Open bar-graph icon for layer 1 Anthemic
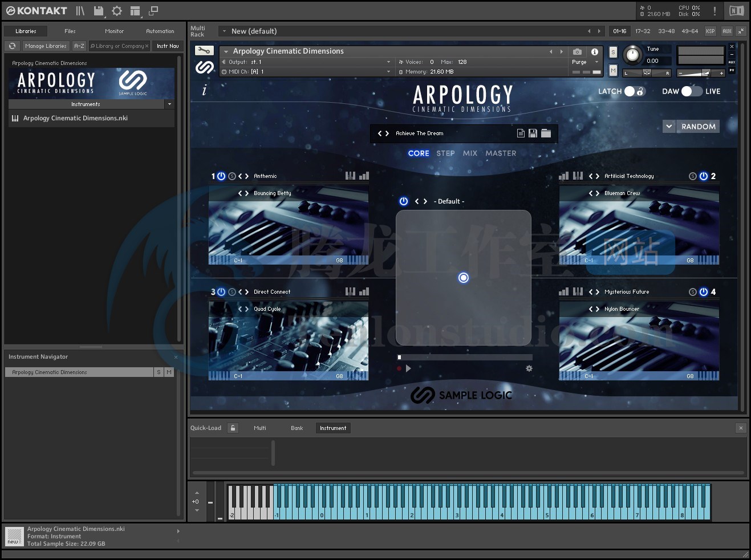This screenshot has height=560, width=751. pyautogui.click(x=364, y=176)
